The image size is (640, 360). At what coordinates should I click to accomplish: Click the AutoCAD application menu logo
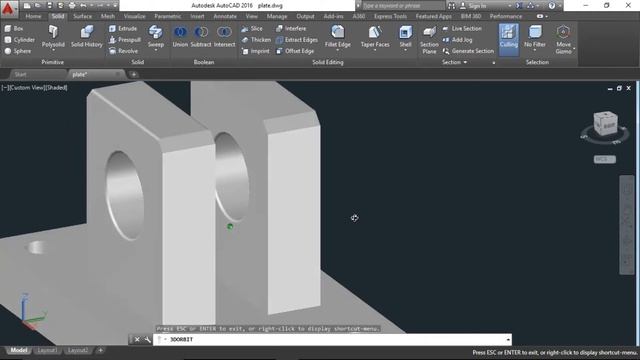click(9, 8)
